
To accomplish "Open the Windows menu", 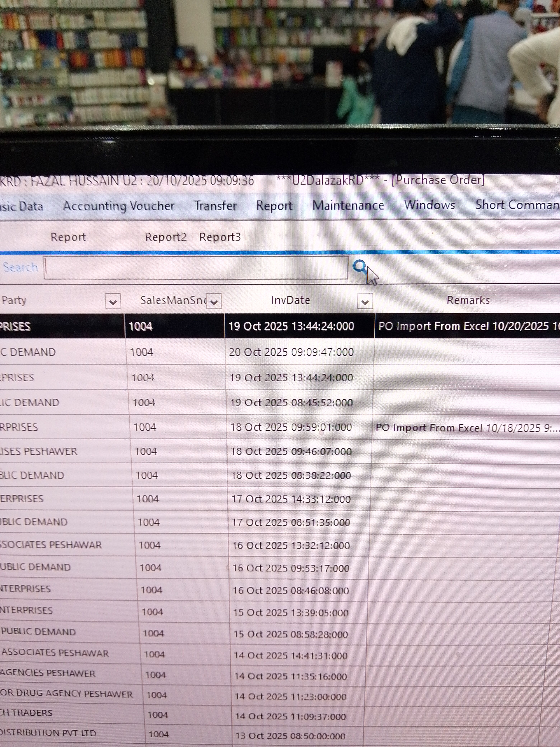I will [429, 205].
